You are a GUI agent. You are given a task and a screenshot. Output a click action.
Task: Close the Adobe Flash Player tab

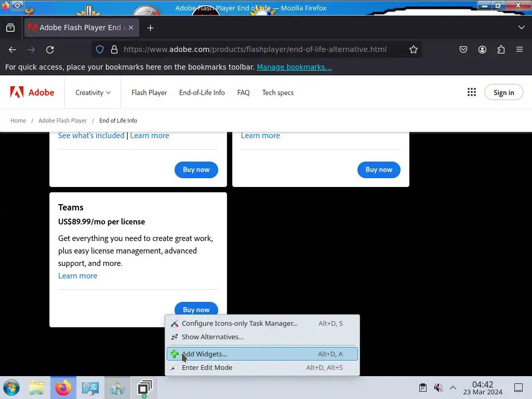[x=131, y=28]
